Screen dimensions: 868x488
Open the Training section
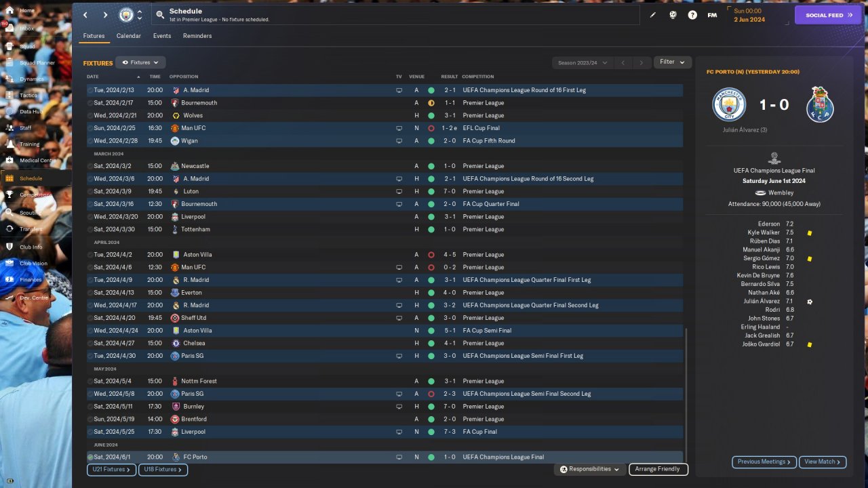pyautogui.click(x=29, y=144)
